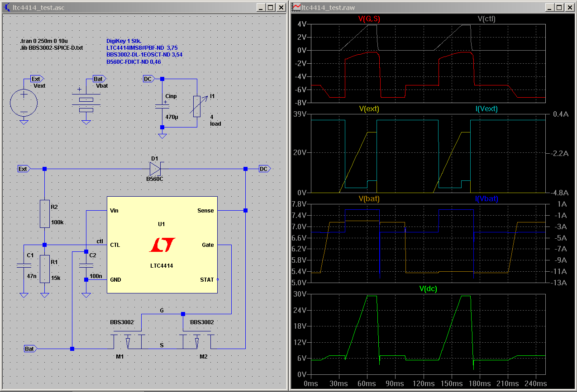Click the V(ext) trace label
This screenshot has height=392, width=577.
[x=369, y=109]
